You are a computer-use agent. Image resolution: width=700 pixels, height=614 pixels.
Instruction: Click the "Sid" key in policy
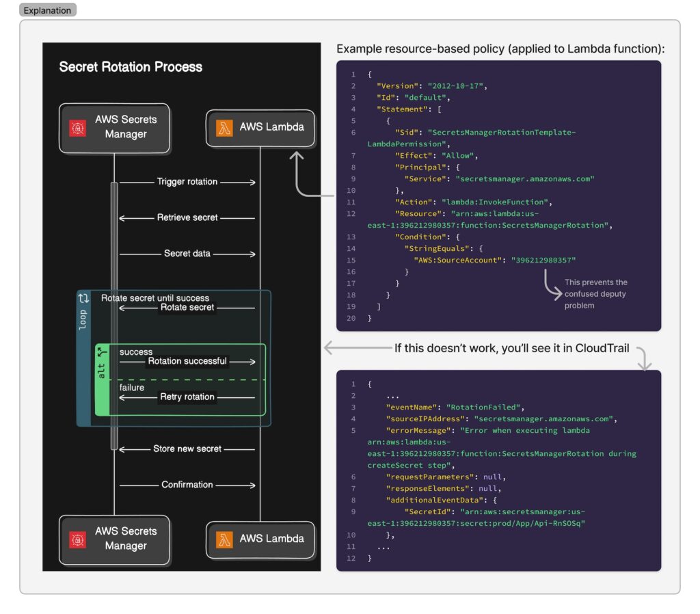click(406, 133)
